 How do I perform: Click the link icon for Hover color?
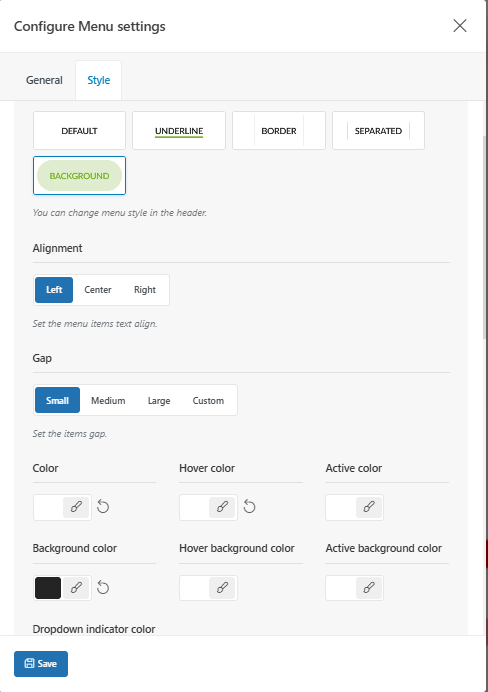222,507
